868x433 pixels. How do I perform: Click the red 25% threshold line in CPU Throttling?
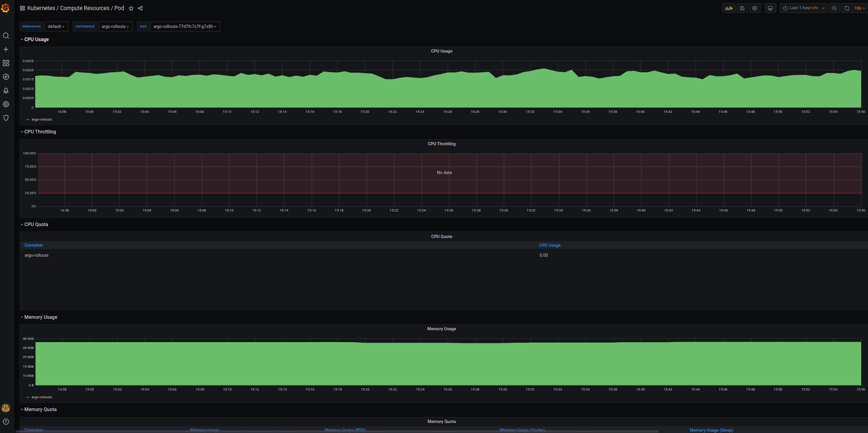click(450, 193)
